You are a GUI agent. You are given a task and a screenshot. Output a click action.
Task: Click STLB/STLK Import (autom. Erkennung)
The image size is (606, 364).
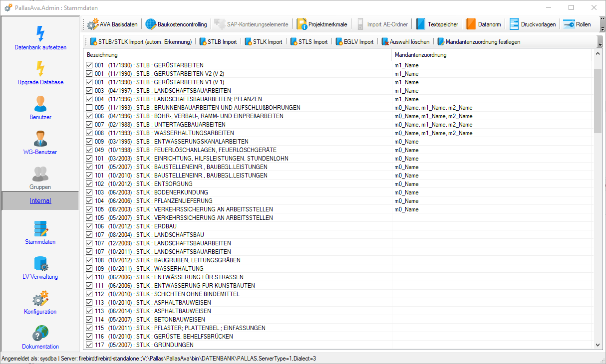(x=141, y=42)
